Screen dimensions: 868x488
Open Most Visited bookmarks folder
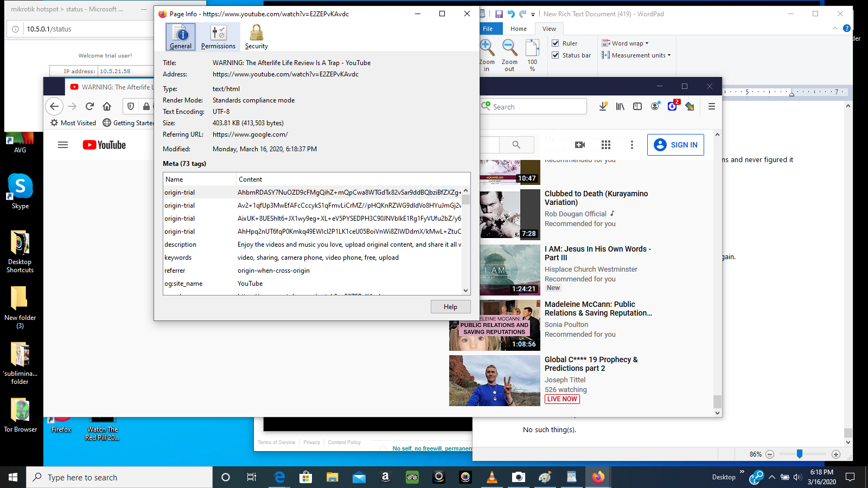[x=73, y=123]
